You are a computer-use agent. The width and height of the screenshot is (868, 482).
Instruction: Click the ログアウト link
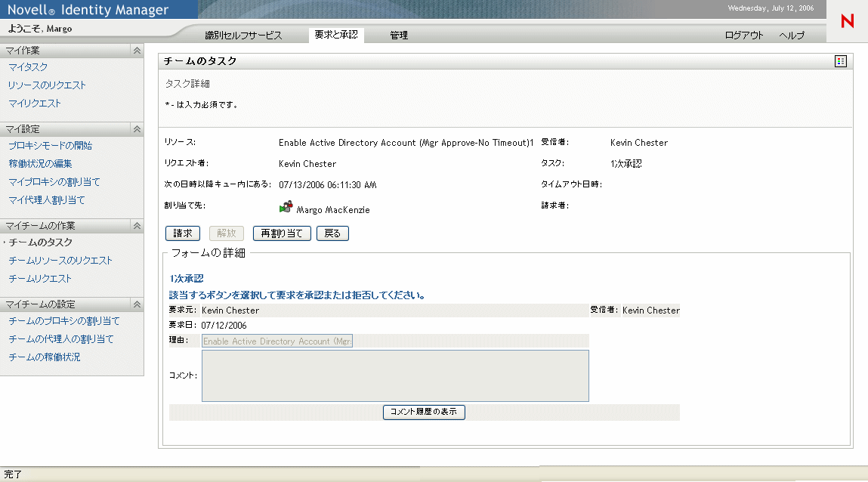click(x=744, y=36)
